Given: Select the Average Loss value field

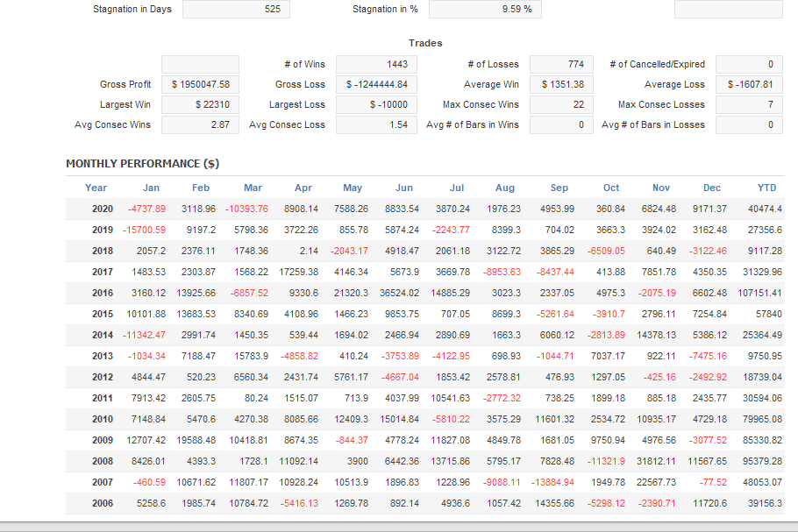Looking at the screenshot, I should (749, 84).
